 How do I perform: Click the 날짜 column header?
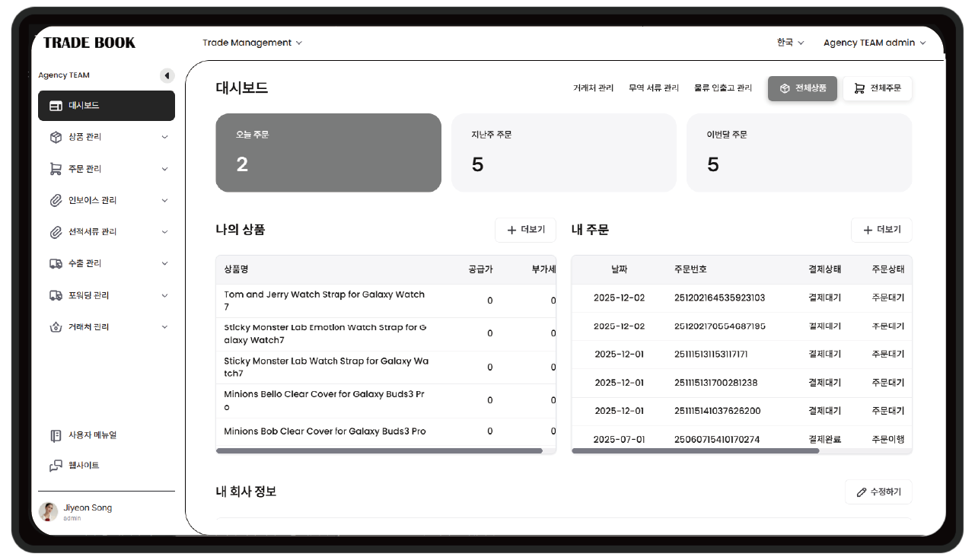tap(619, 269)
